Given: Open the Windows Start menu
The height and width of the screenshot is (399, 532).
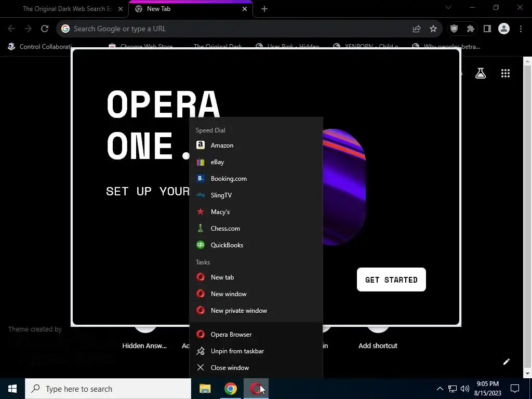Looking at the screenshot, I should click(x=12, y=389).
